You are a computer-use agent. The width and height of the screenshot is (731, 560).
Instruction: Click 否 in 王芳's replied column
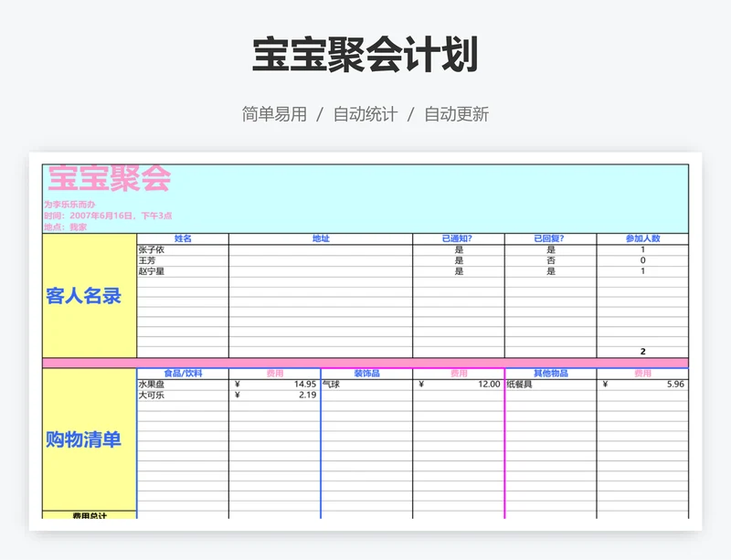tap(550, 260)
